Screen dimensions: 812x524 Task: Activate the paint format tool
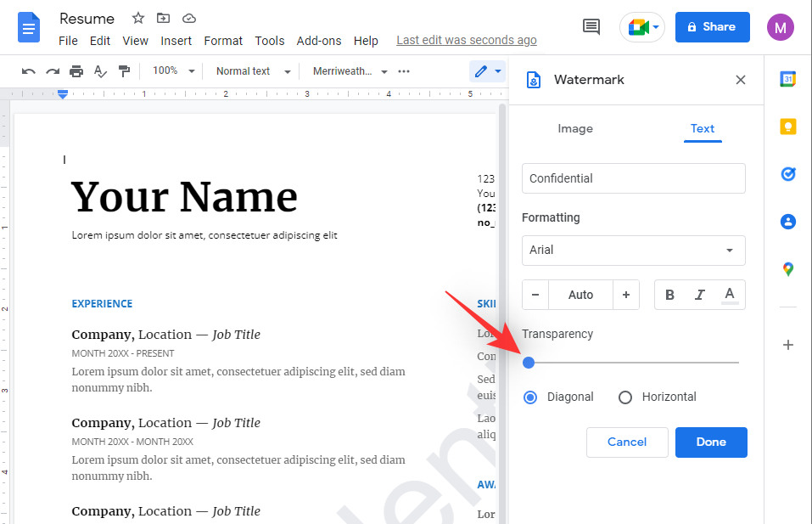click(124, 71)
